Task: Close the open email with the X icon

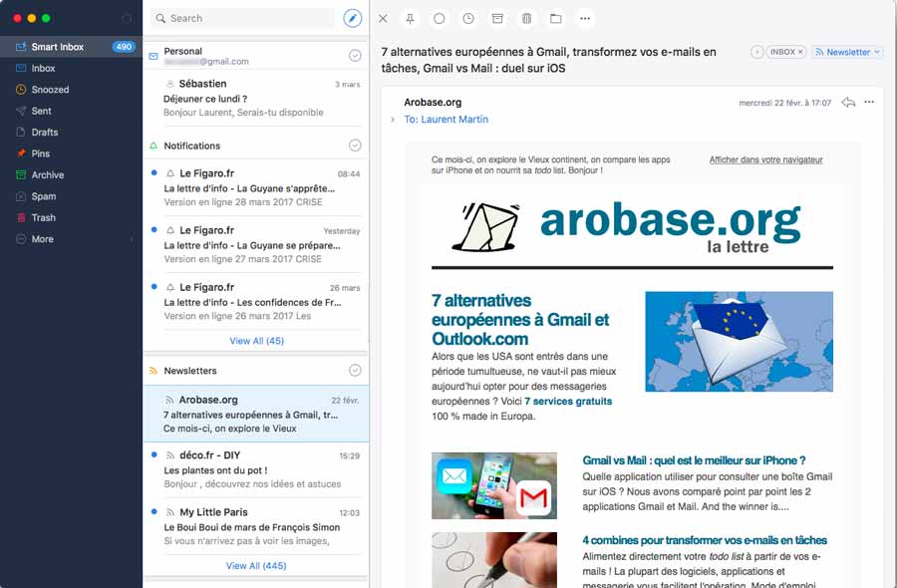Action: [383, 18]
